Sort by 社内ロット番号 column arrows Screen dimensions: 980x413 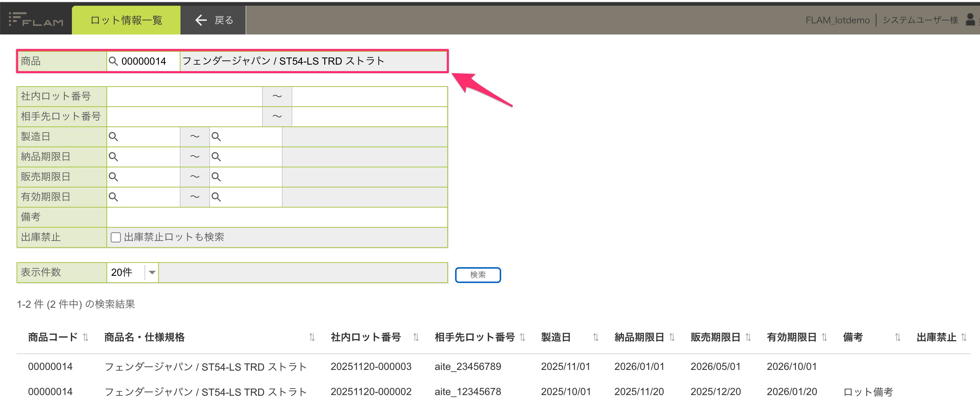tap(416, 337)
